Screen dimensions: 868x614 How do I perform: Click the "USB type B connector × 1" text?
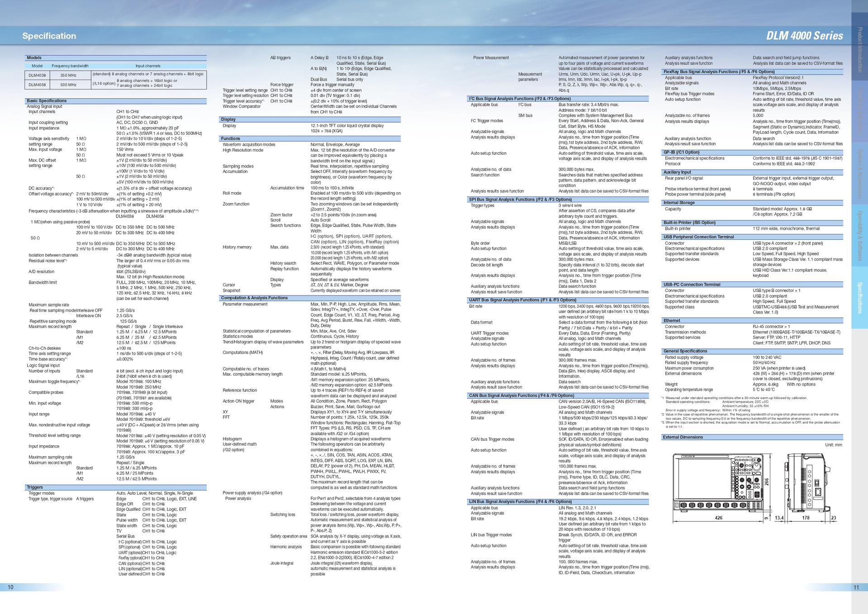click(x=777, y=290)
